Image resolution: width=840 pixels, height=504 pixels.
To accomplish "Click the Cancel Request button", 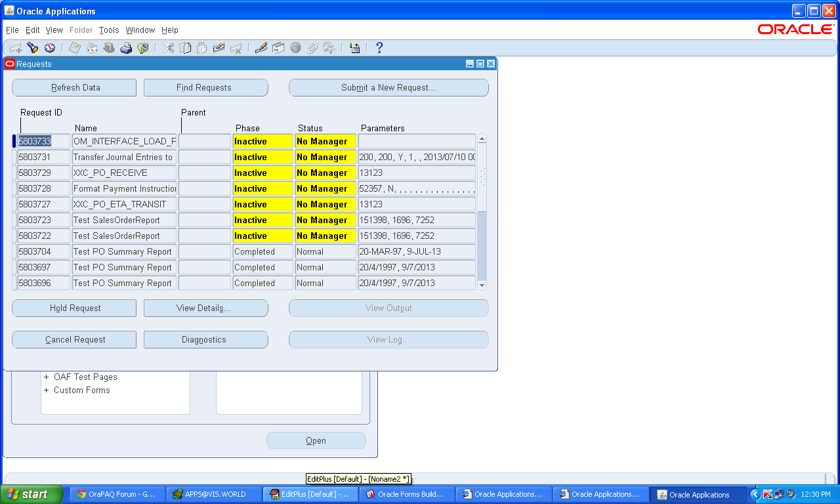I will pos(74,340).
